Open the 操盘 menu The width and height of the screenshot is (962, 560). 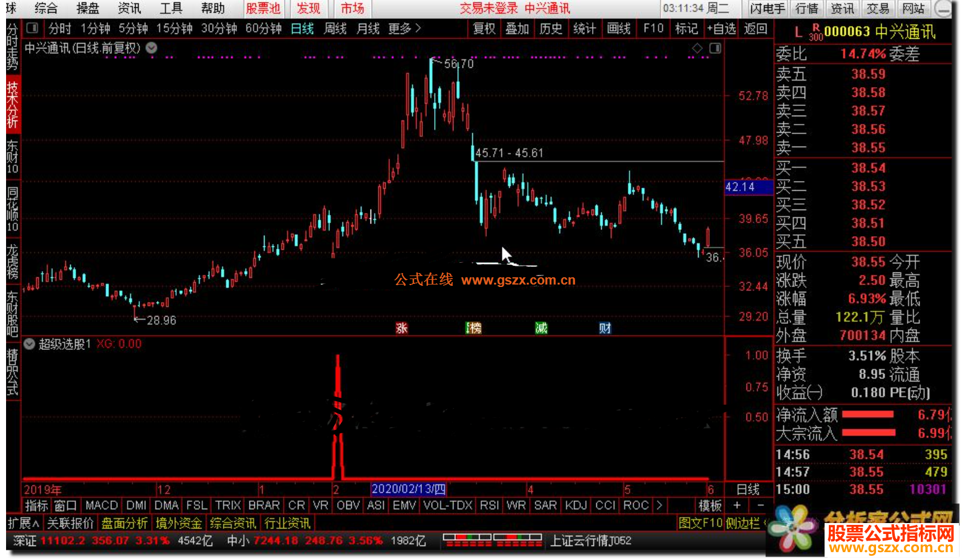(88, 8)
